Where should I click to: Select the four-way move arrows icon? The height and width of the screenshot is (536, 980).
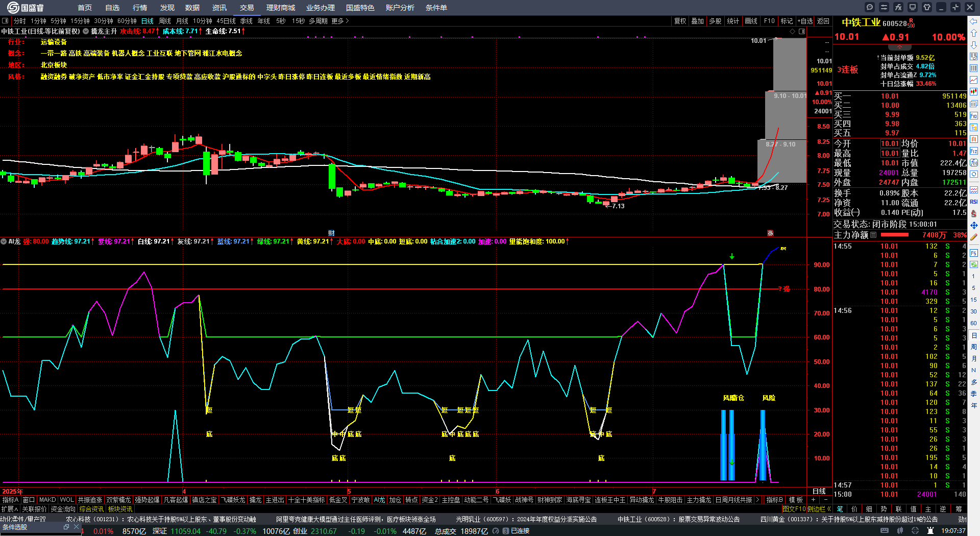[x=974, y=225]
